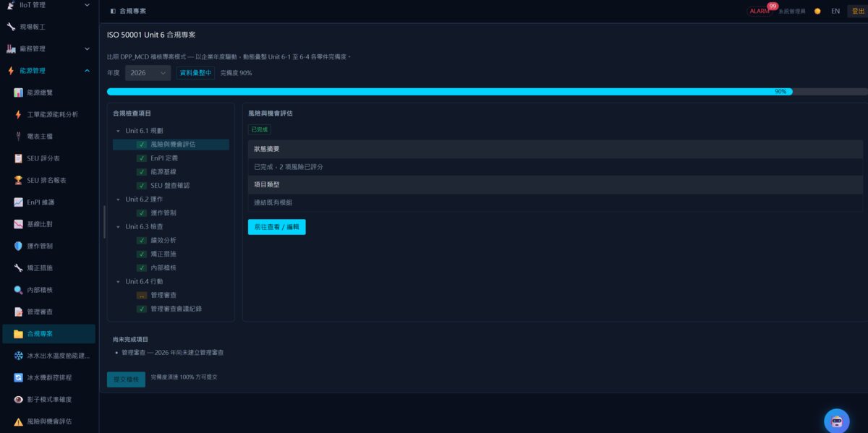Click the IIoT 管理 icon
The image size is (868, 433).
[x=11, y=5]
